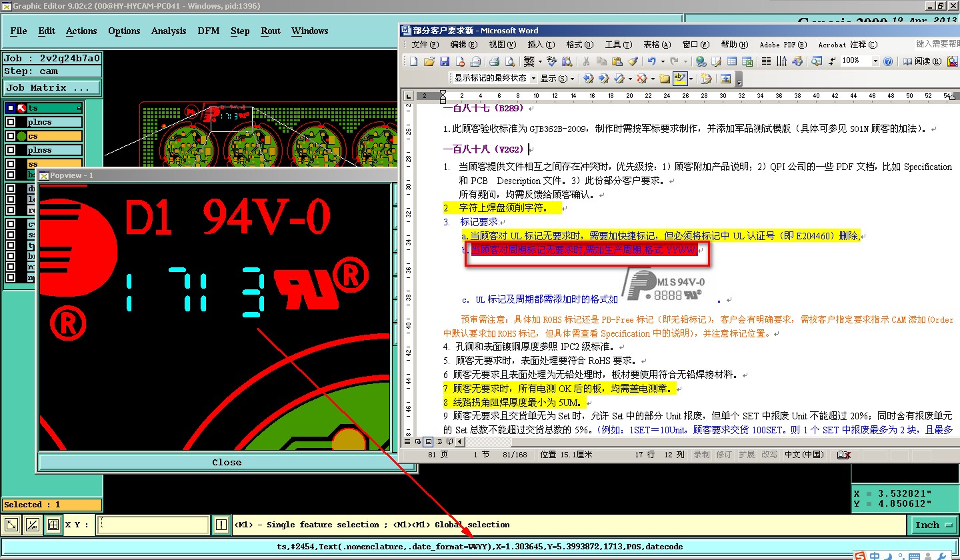Click the Cut scissors icon in Word
This screenshot has height=560, width=960.
(586, 61)
